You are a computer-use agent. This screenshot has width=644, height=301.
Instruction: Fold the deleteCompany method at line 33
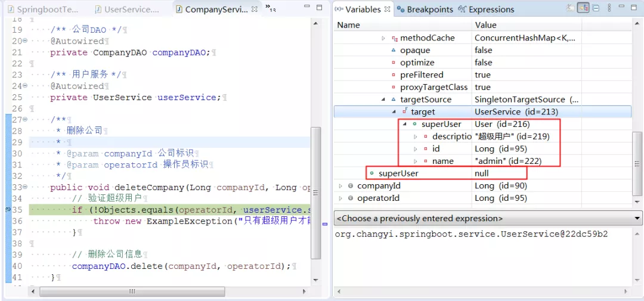point(25,187)
